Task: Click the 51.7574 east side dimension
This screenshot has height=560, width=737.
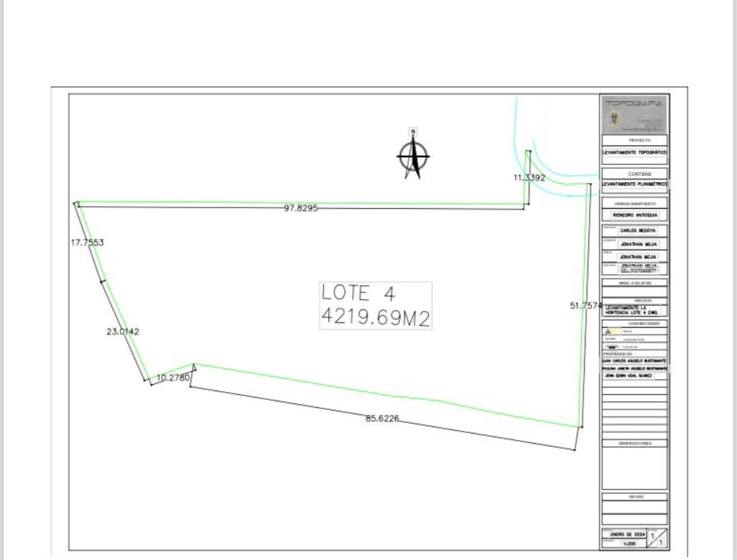Action: click(x=585, y=306)
